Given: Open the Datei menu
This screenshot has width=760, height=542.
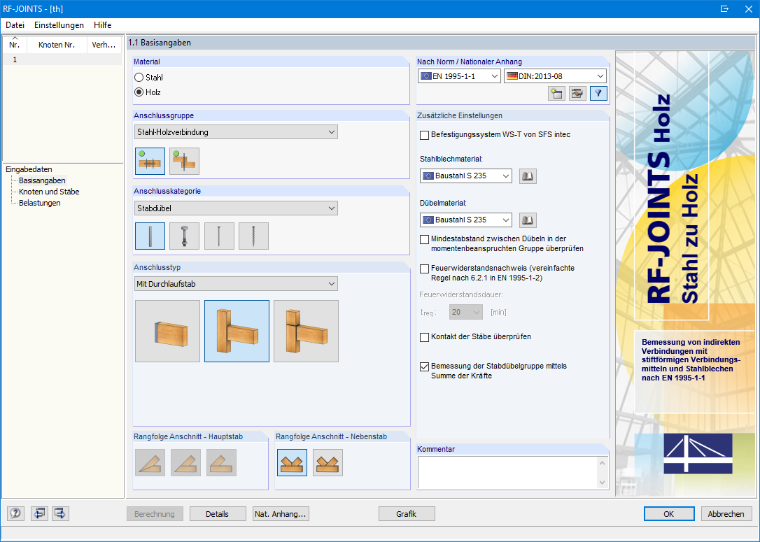Looking at the screenshot, I should click(x=15, y=25).
